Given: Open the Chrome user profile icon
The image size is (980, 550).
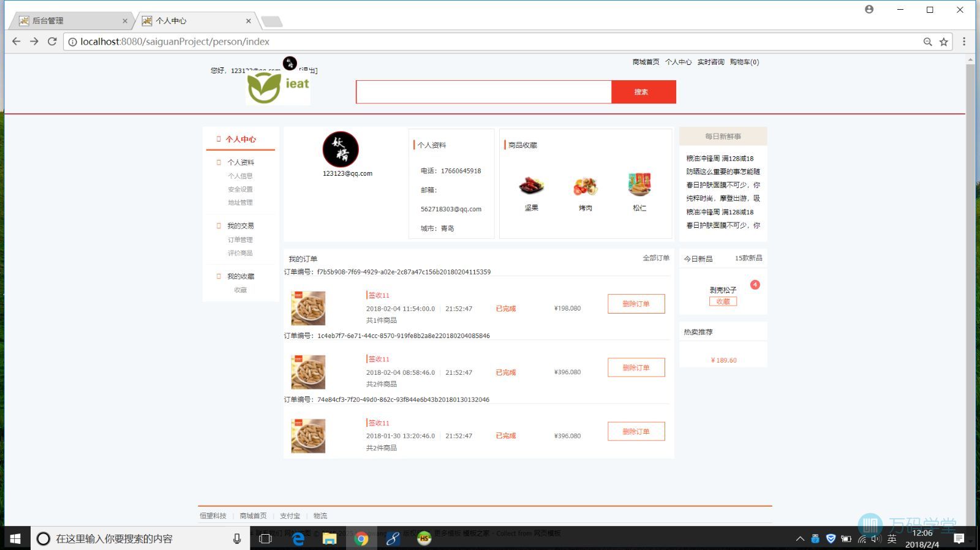Looking at the screenshot, I should tap(869, 9).
